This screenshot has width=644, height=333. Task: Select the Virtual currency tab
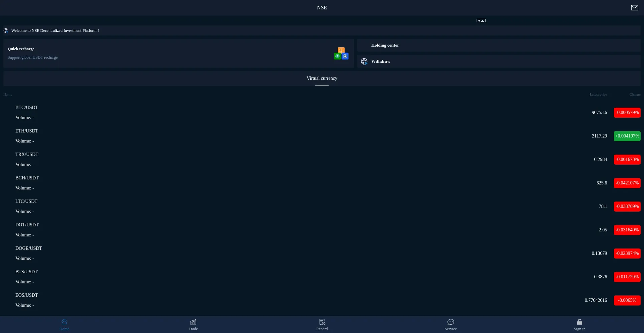tap(322, 78)
